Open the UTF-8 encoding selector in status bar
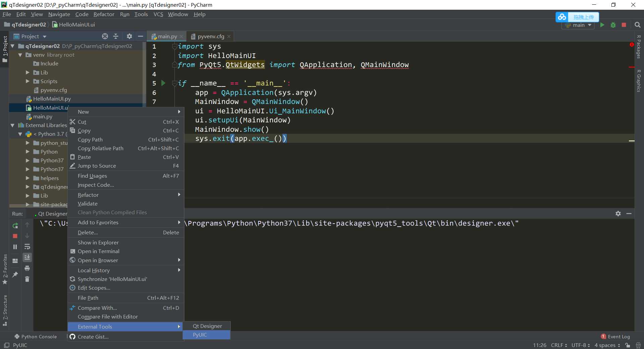Image resolution: width=644 pixels, height=349 pixels. [581, 345]
